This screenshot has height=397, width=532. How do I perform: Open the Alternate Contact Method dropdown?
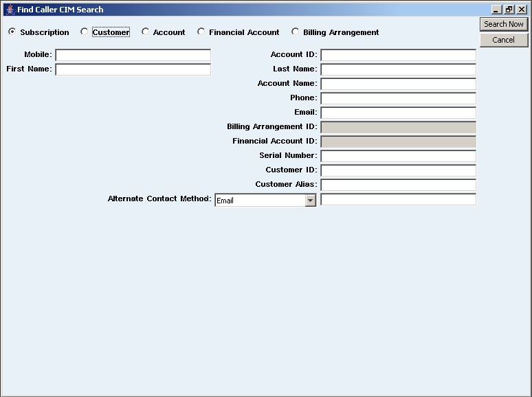[x=310, y=201]
